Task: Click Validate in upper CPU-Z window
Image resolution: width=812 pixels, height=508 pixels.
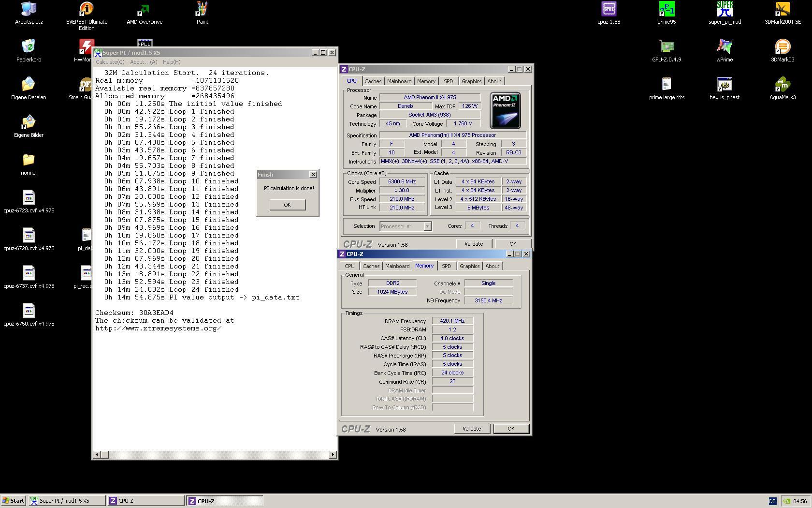Action: pos(474,244)
